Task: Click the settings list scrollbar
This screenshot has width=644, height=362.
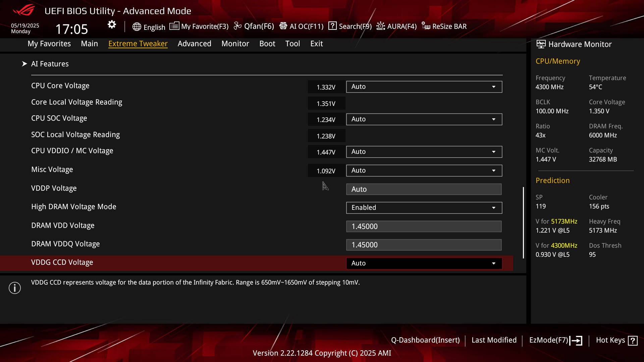Action: click(x=523, y=223)
